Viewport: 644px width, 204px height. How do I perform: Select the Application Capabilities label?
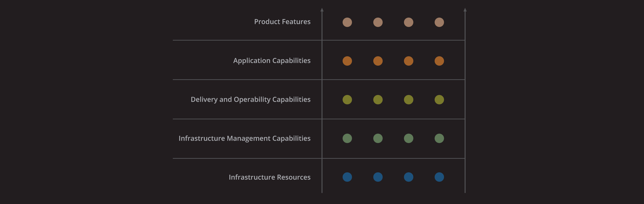[272, 61]
